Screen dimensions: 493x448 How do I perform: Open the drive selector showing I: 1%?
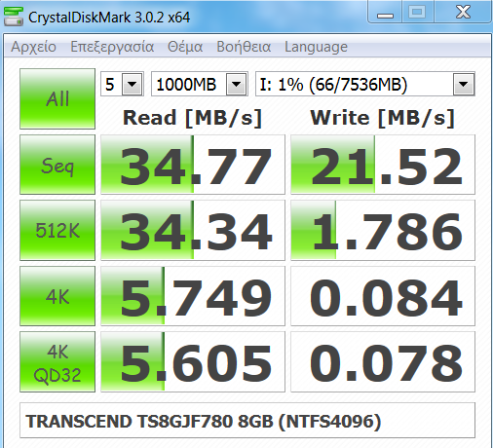point(365,84)
